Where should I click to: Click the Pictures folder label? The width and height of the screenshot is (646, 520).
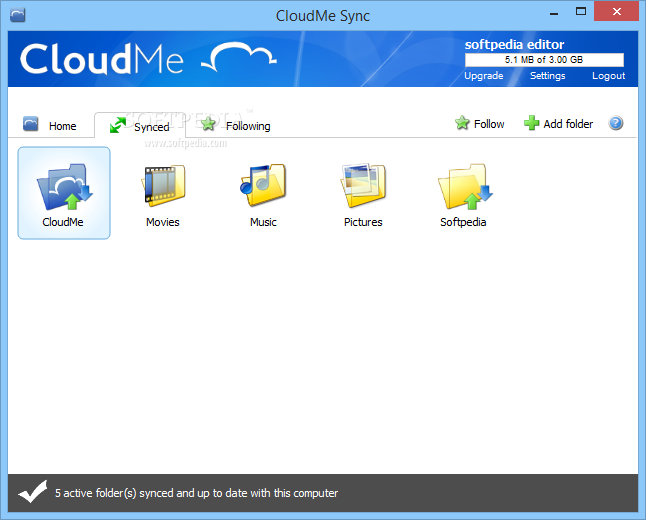point(363,222)
